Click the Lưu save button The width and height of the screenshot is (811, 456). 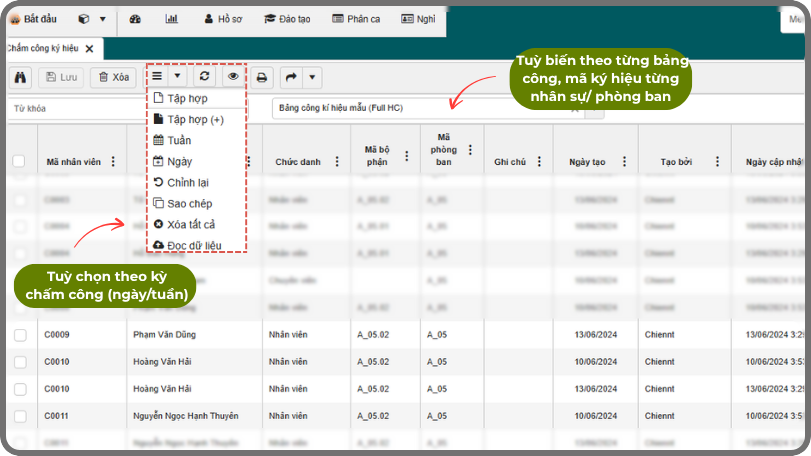coord(61,78)
